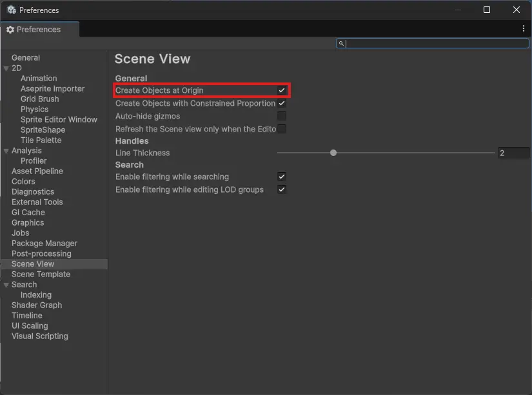
Task: Click Enable filtering while searching label
Action: click(172, 177)
